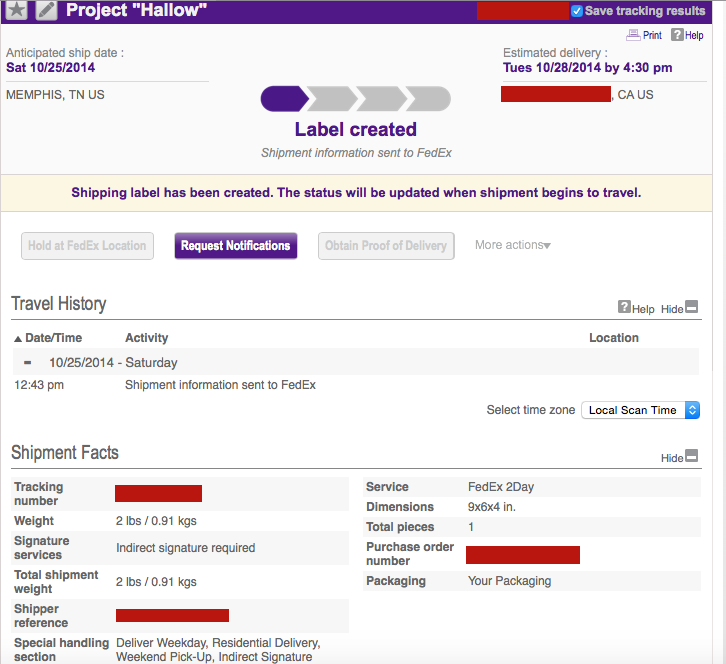The height and width of the screenshot is (664, 726).
Task: Click the minus icon to hide Shipment Facts
Action: [691, 456]
